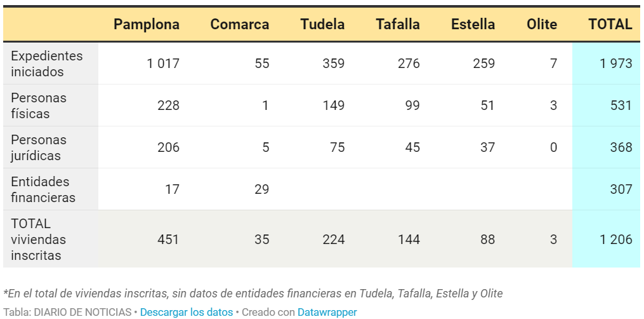Image resolution: width=644 pixels, height=319 pixels.
Task: Click the Olite column header
Action: 542,24
